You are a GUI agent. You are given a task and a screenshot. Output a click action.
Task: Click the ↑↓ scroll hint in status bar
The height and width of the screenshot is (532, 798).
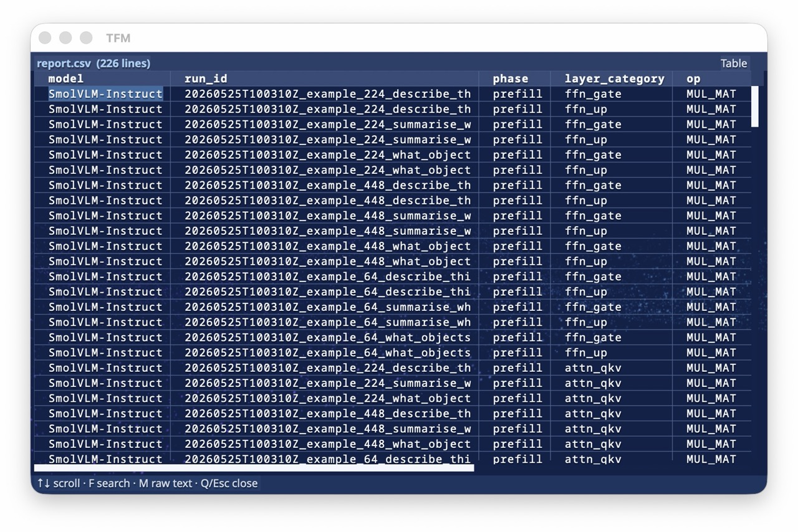[x=59, y=483]
